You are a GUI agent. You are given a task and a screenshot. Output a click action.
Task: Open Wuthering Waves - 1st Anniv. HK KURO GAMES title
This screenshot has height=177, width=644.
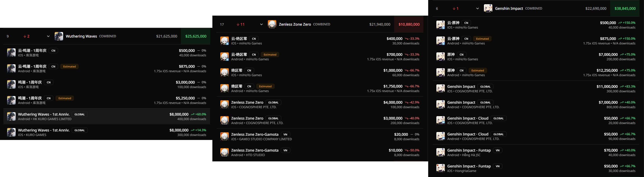(x=44, y=114)
